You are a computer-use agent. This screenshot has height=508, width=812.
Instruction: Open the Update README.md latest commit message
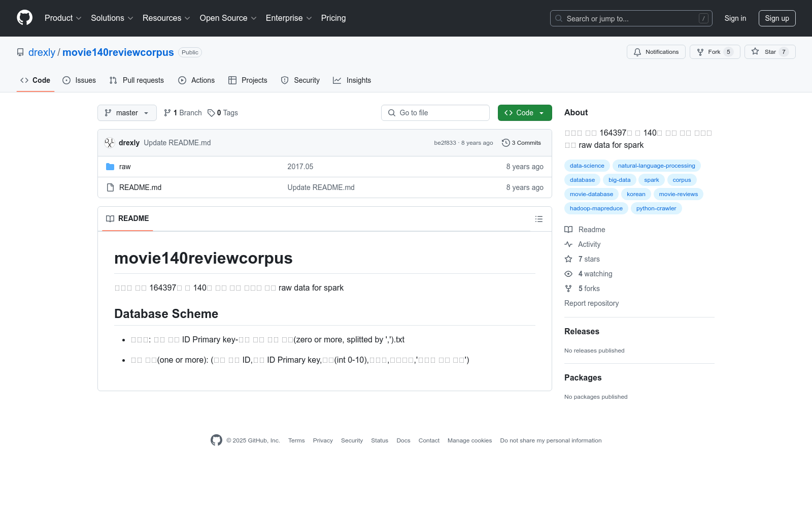(177, 143)
